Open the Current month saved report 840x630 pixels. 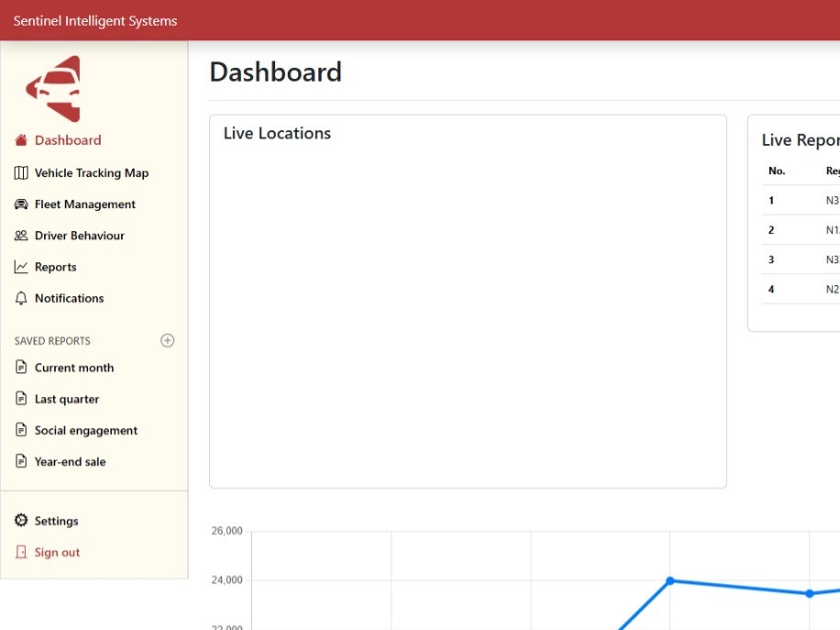74,368
